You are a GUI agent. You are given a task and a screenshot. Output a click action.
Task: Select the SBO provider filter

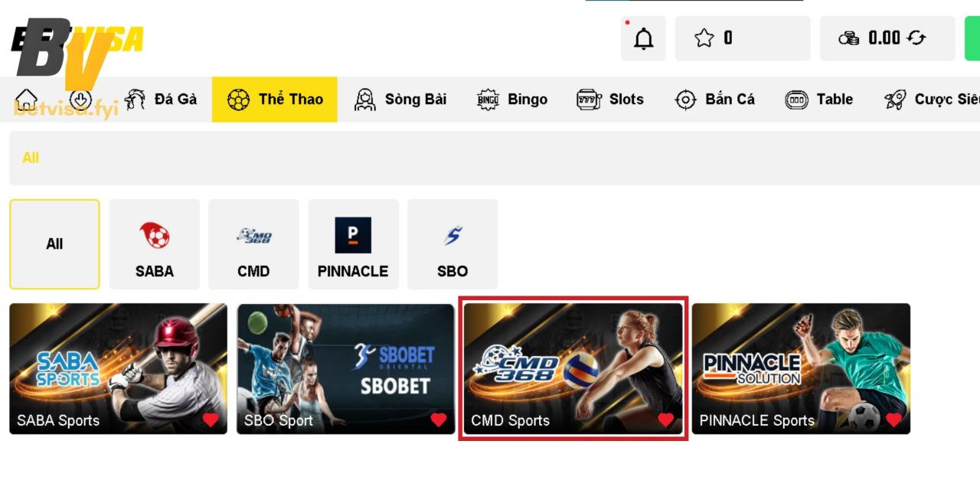452,244
